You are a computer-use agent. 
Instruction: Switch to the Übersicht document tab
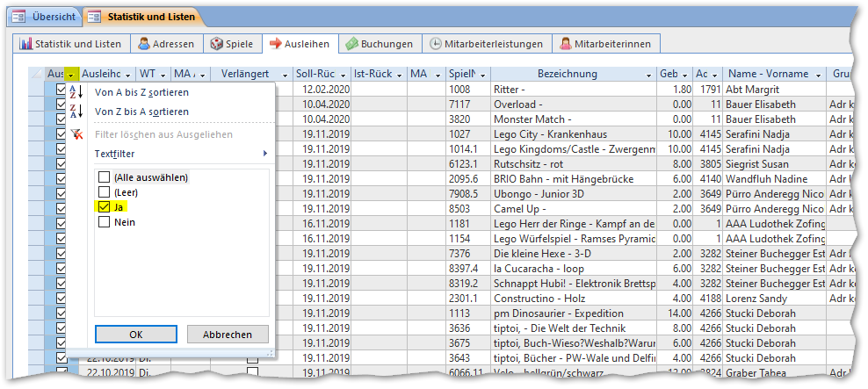44,17
